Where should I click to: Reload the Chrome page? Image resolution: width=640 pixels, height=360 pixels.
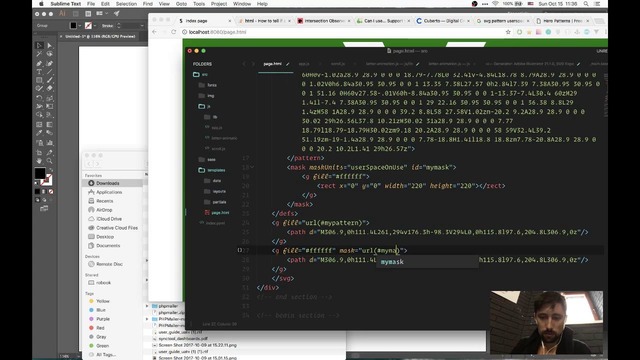point(173,32)
